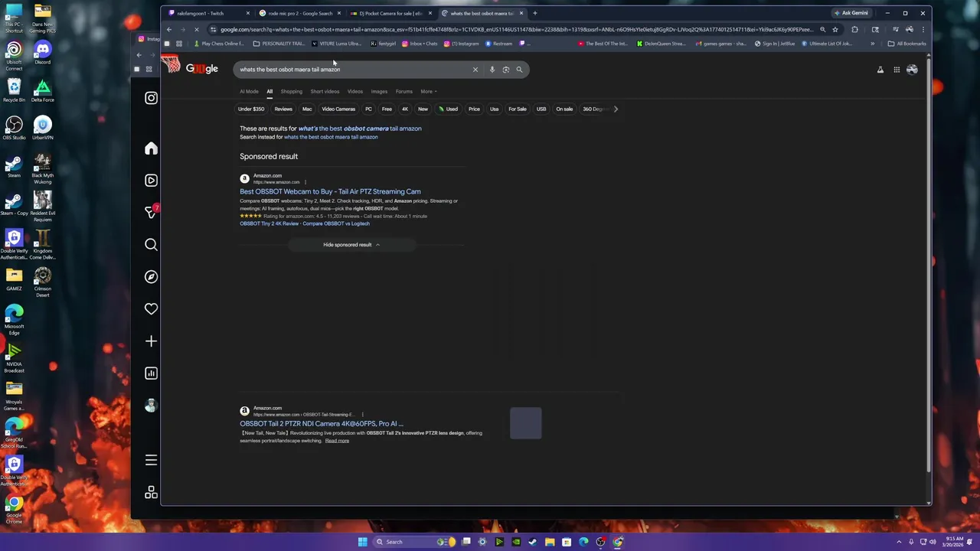Open the Google apps grid icon

[x=897, y=70]
